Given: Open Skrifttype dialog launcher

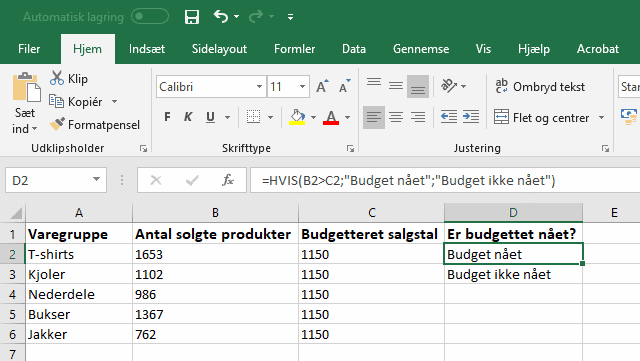Looking at the screenshot, I should tap(350, 149).
